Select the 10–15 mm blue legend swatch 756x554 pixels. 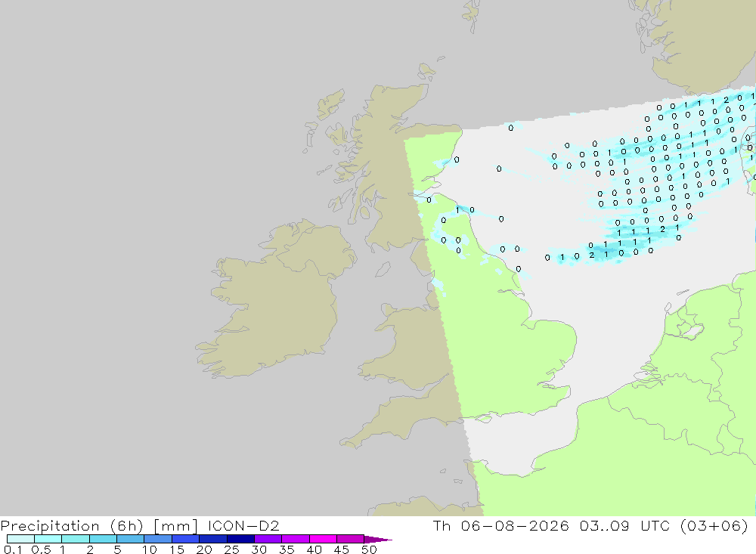[x=158, y=539]
